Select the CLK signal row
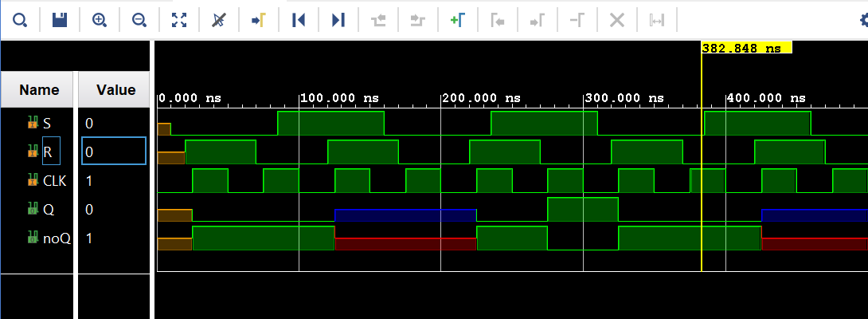The height and width of the screenshot is (319, 868). (x=37, y=181)
